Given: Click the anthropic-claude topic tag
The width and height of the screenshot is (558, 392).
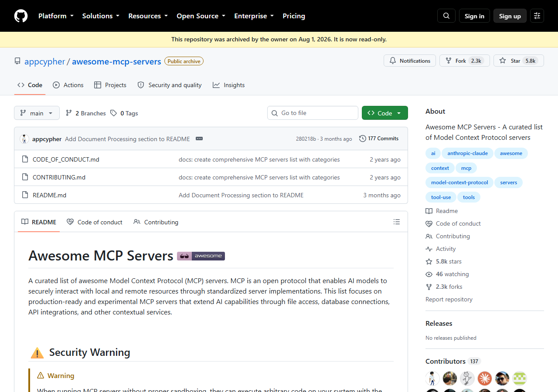Looking at the screenshot, I should [x=467, y=153].
